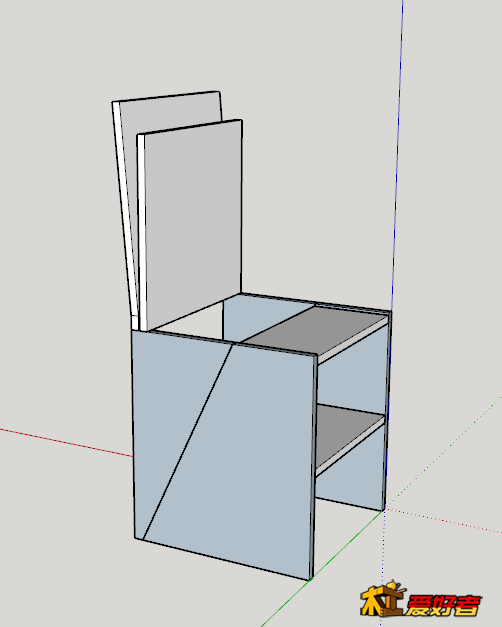Click the dotted green axis line
502x627 pixels.
(444, 453)
